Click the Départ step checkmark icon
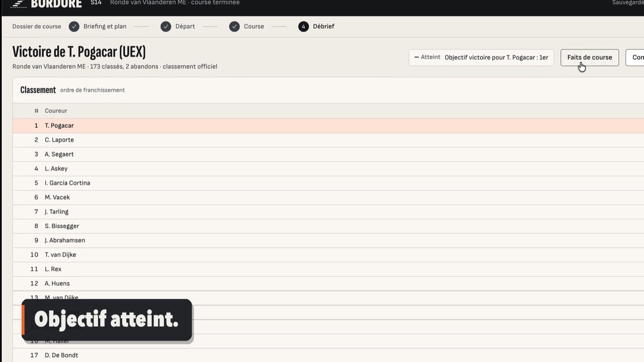The image size is (644, 362). click(x=166, y=26)
